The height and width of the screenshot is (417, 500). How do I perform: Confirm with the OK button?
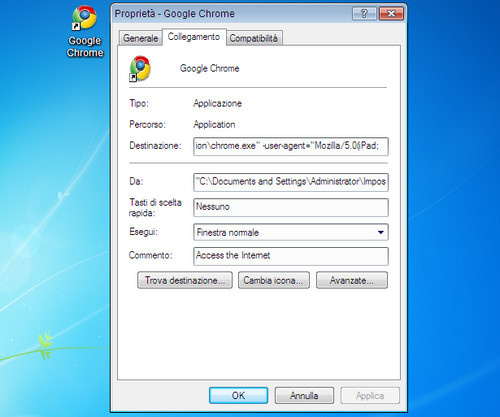pos(238,396)
